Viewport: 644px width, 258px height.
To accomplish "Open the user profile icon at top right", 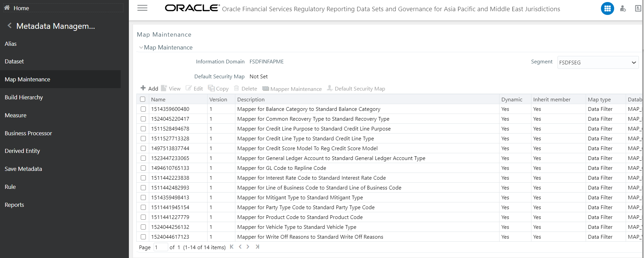I will pos(638,8).
